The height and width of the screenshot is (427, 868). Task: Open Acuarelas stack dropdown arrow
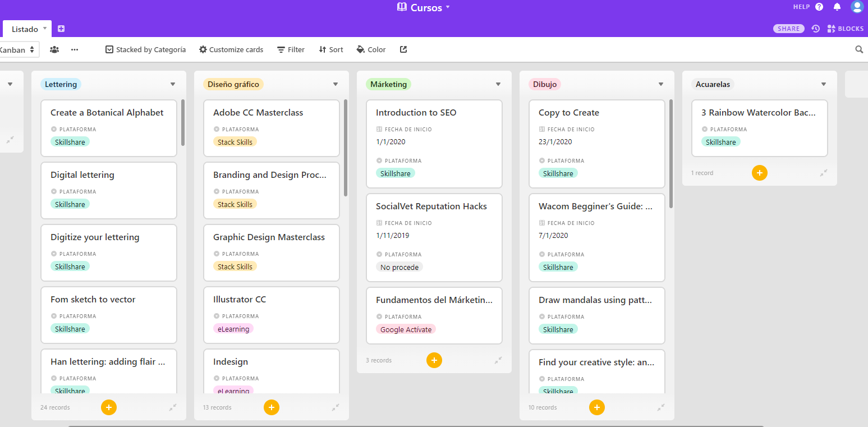[x=824, y=84]
